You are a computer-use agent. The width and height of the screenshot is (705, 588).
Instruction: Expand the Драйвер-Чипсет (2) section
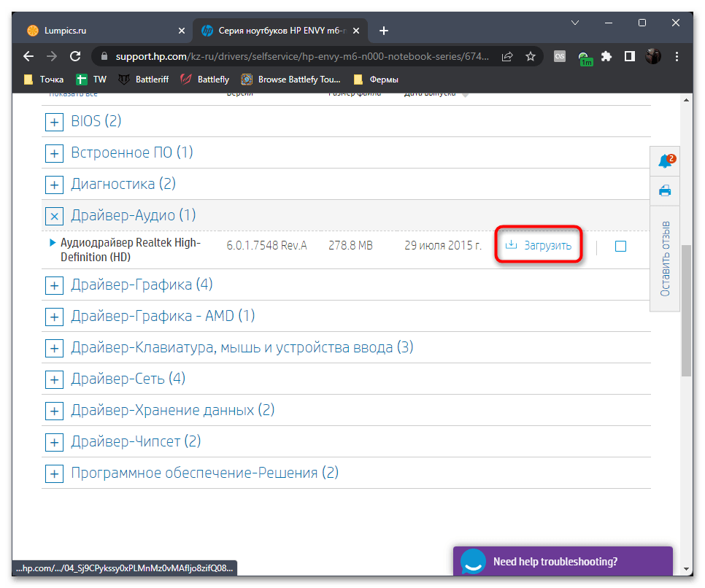54,442
